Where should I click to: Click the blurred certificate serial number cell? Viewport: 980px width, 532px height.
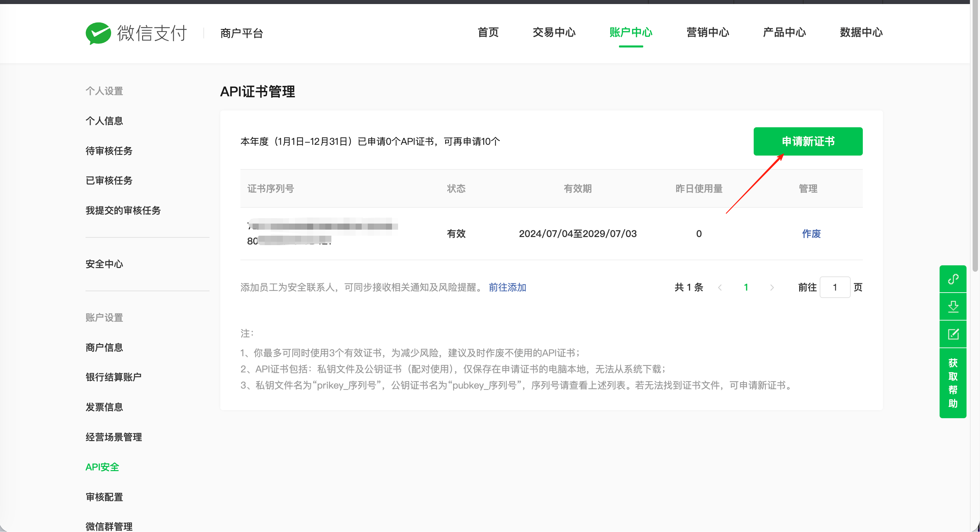[x=323, y=233]
